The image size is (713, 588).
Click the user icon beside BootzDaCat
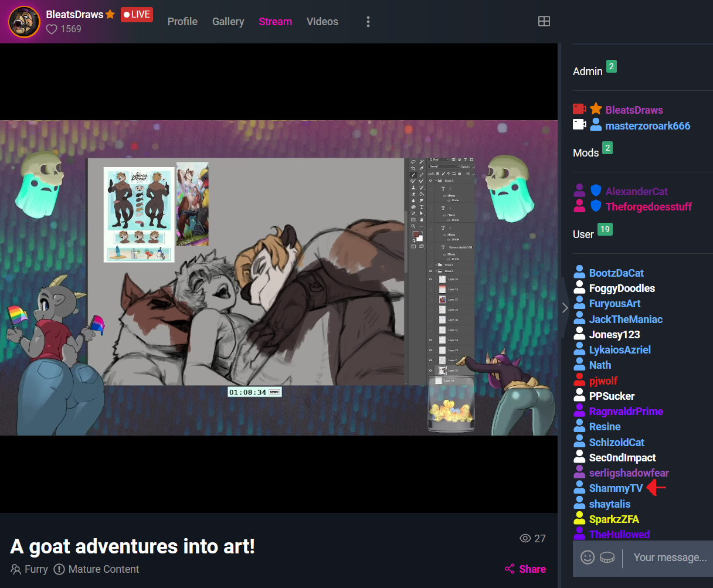[x=579, y=272]
